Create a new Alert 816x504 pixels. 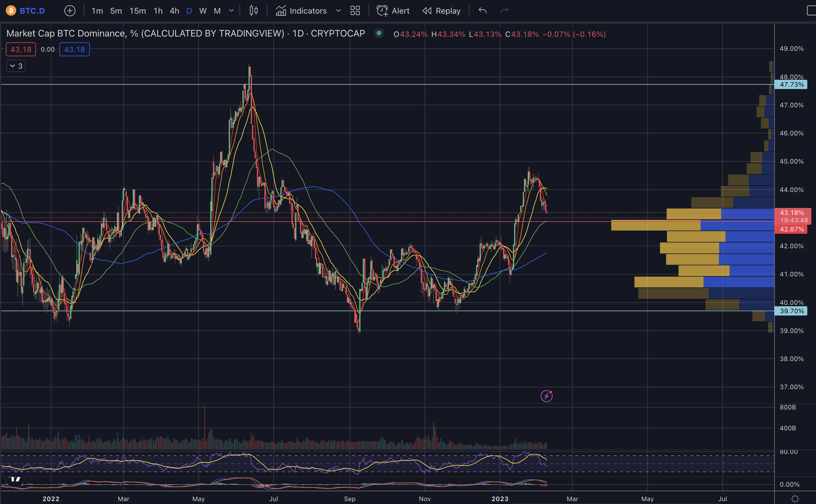(x=393, y=11)
